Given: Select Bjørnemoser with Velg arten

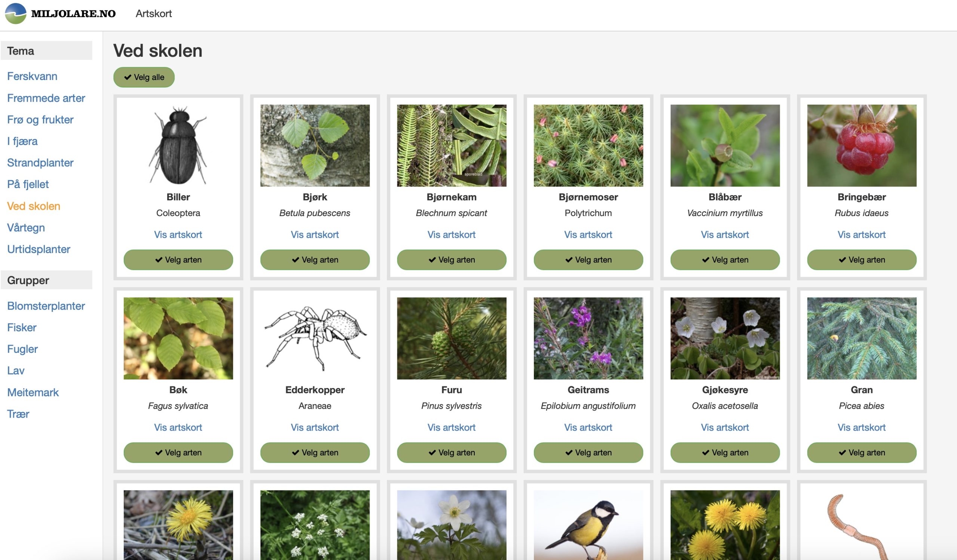Looking at the screenshot, I should (x=588, y=260).
